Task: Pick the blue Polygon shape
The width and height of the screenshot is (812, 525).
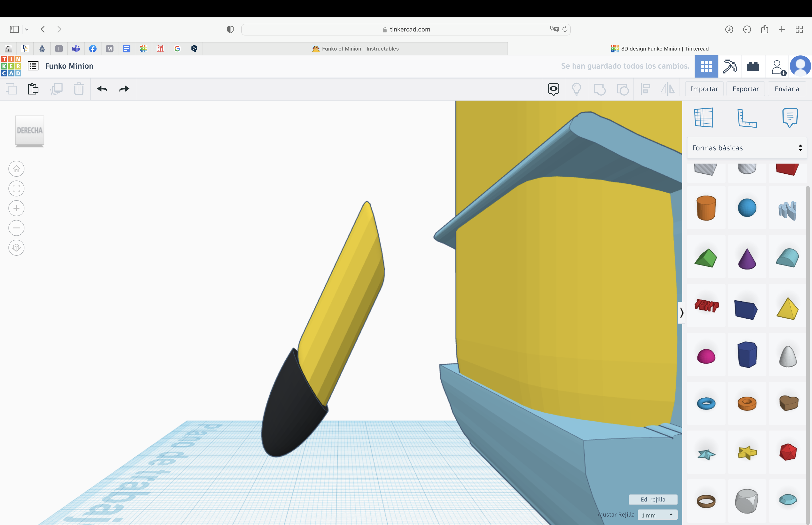Action: point(747,355)
